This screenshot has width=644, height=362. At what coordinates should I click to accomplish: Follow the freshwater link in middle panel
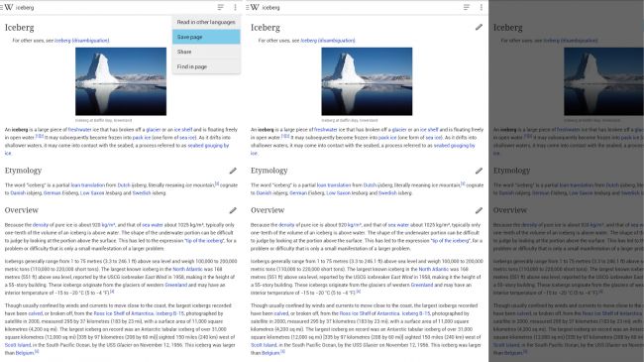(x=326, y=130)
